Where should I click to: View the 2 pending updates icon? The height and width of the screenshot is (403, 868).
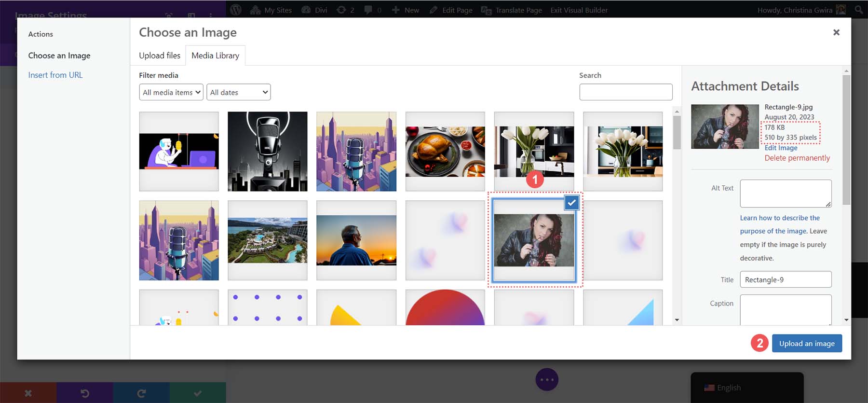click(345, 10)
